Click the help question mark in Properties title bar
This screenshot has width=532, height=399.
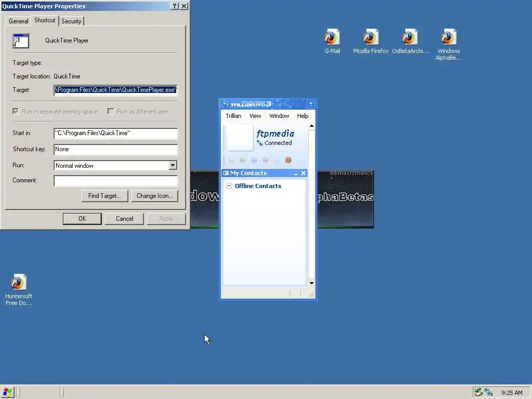coord(175,6)
